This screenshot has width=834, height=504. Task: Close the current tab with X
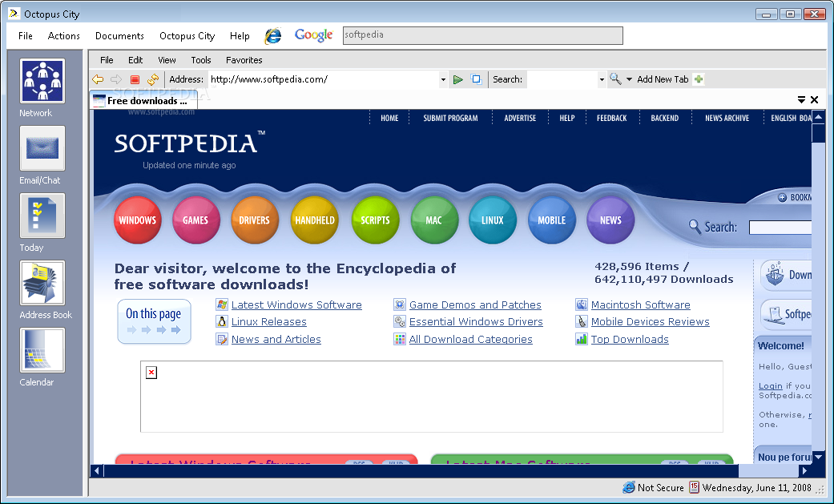(814, 99)
